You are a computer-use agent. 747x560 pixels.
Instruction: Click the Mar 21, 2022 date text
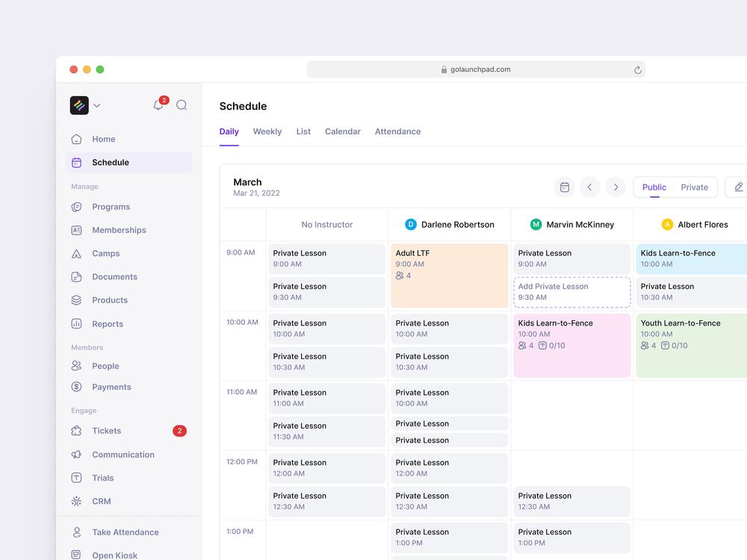(256, 193)
